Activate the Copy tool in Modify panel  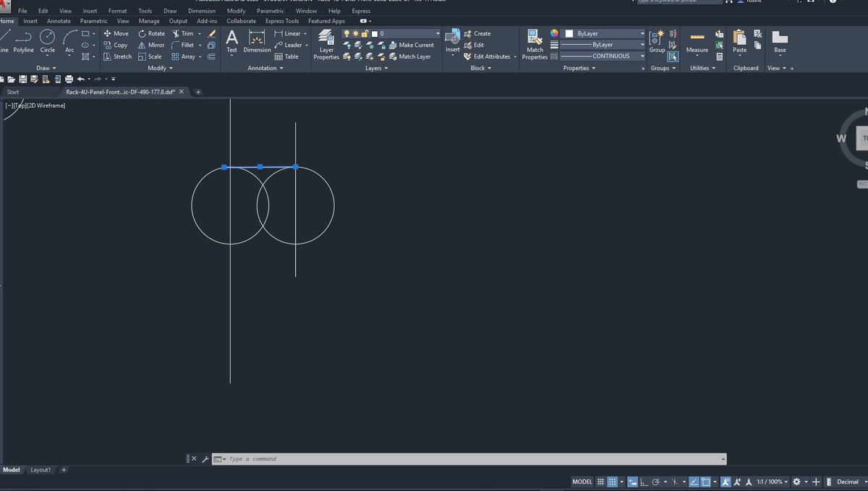116,45
